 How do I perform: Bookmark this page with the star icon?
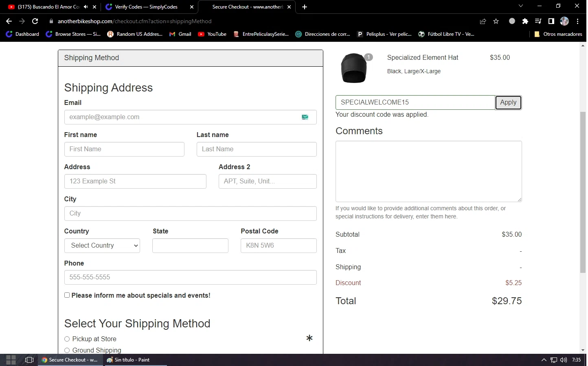496,21
